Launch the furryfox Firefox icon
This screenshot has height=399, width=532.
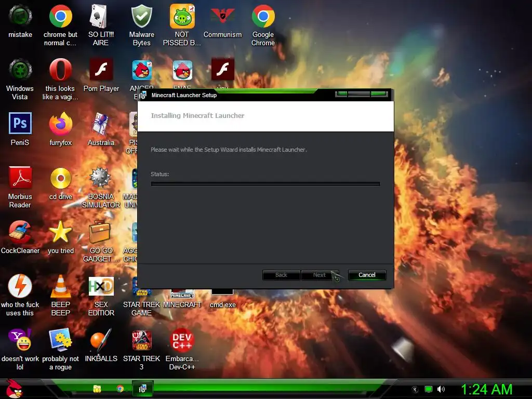[60, 129]
